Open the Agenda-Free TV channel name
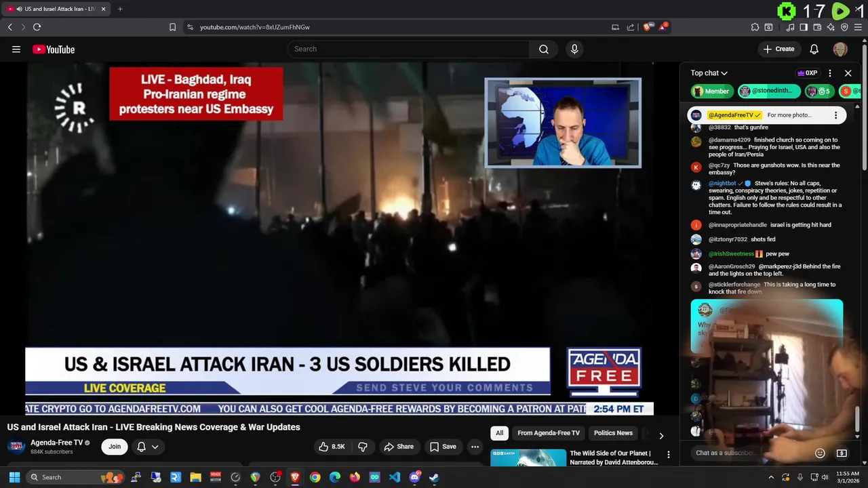Viewport: 868px width, 488px height. click(x=56, y=443)
